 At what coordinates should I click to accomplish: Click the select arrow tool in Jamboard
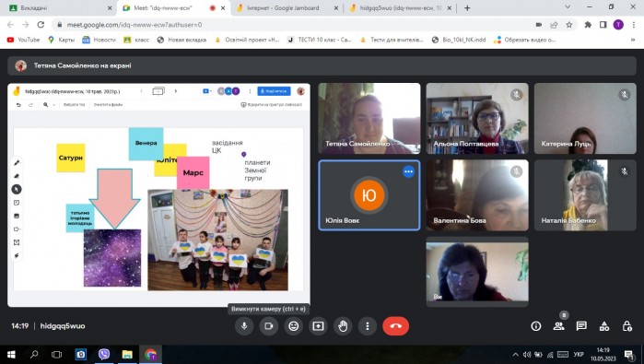[17, 190]
